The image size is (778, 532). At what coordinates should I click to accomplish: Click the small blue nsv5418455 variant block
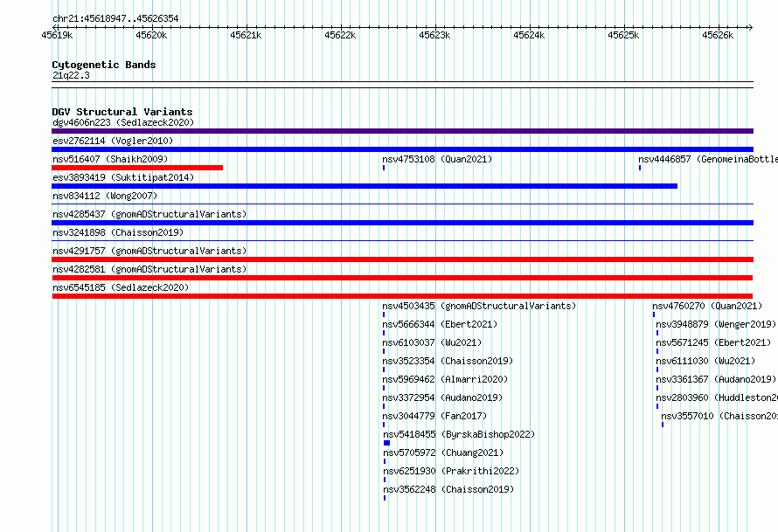[387, 443]
